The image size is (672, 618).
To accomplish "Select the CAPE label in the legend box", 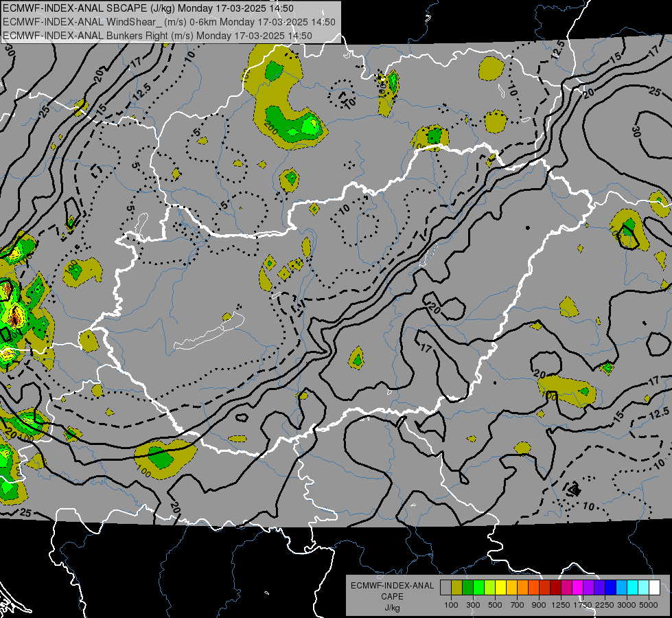I will click(x=392, y=597).
